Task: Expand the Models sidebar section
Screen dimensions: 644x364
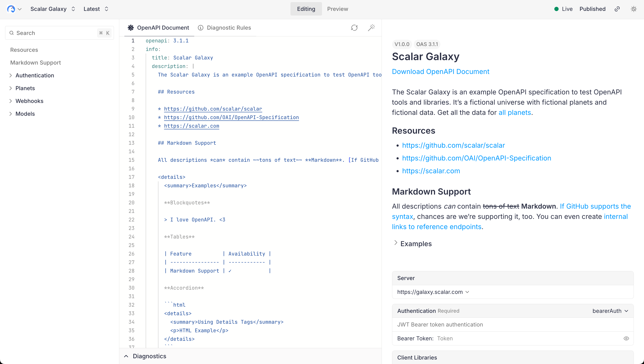Action: [10, 114]
